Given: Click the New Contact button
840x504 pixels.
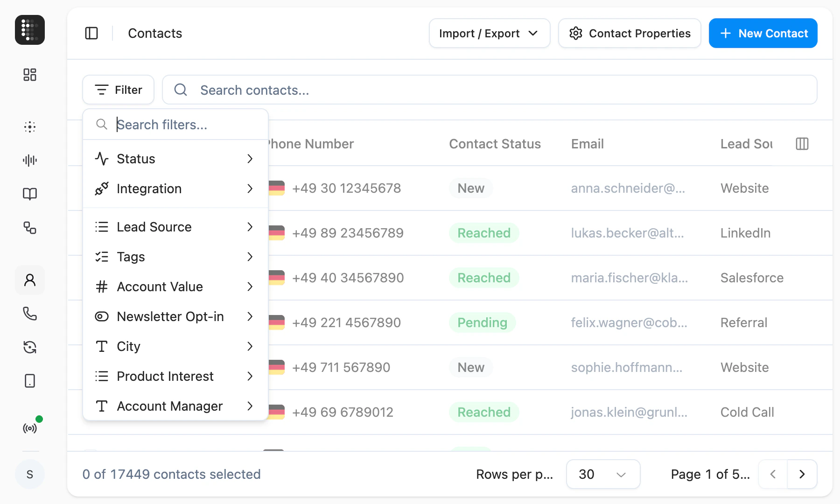Looking at the screenshot, I should (763, 33).
